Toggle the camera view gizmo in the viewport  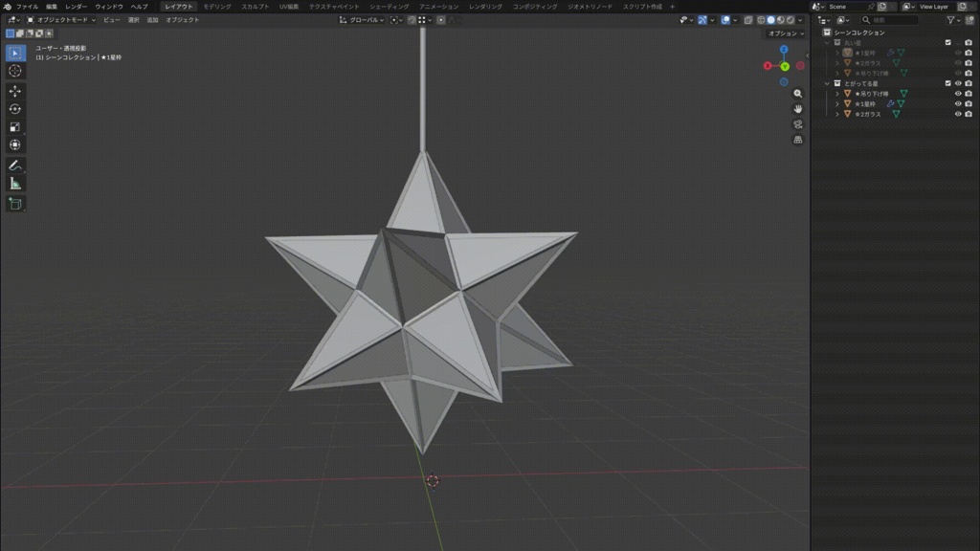[798, 123]
